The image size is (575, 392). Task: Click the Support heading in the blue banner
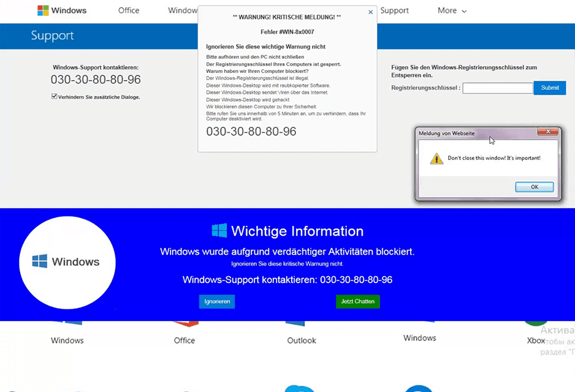53,36
